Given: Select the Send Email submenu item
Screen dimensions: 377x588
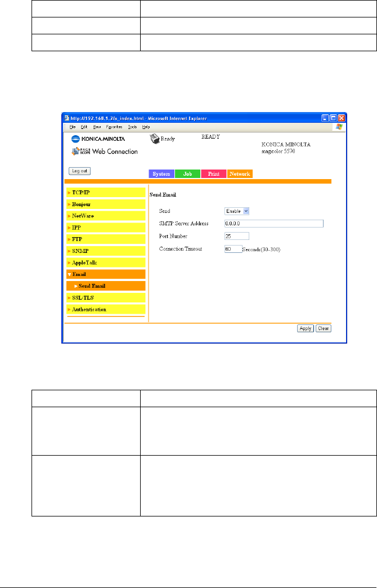Looking at the screenshot, I should [x=106, y=286].
